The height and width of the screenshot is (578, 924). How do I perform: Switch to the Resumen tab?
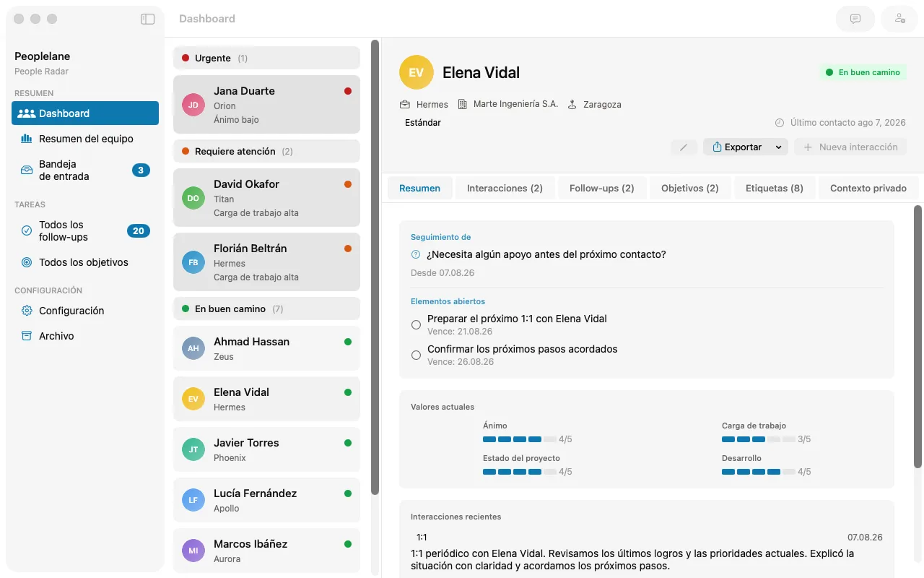[419, 188]
